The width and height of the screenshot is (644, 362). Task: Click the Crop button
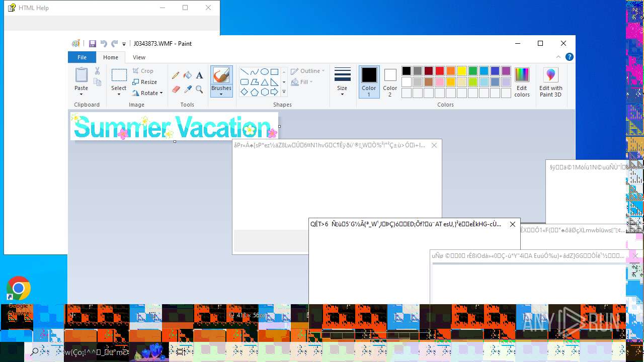pos(143,71)
